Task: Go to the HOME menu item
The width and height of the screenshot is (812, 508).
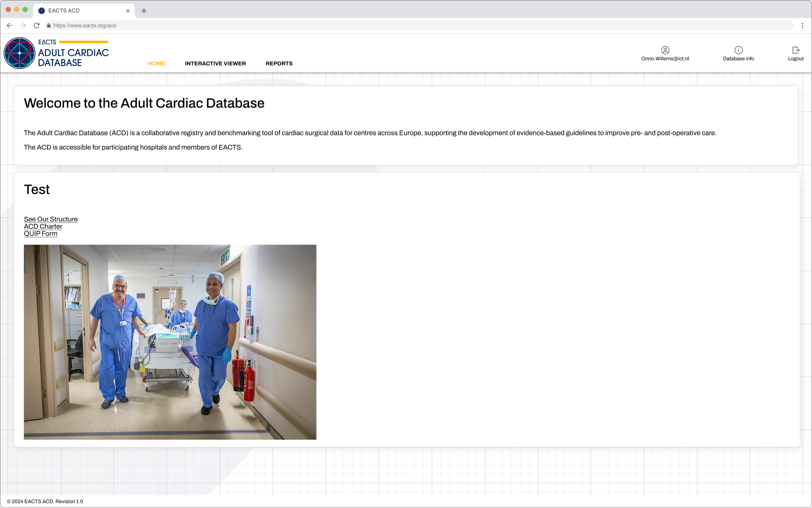Action: click(156, 63)
